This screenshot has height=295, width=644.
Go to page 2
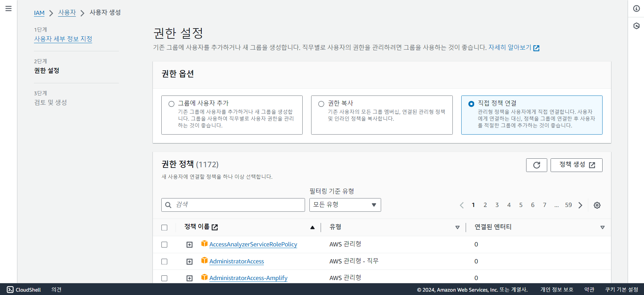(485, 205)
